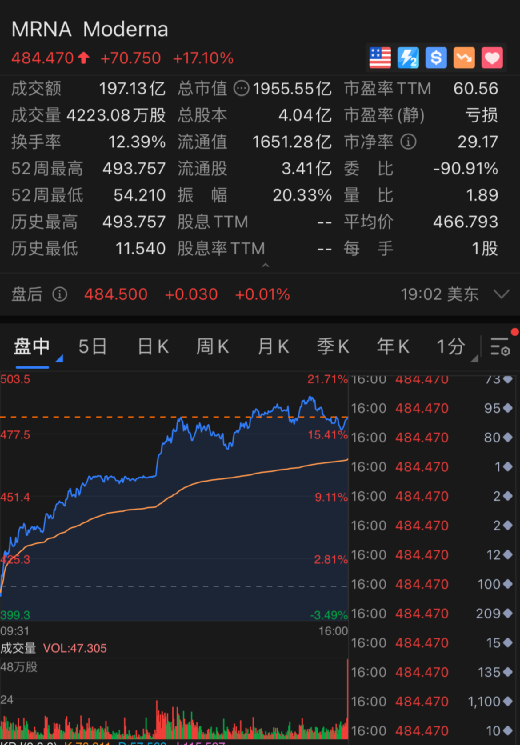Image resolution: width=520 pixels, height=745 pixels.
Task: Tap the +17.10% change percentage
Action: coord(203,58)
